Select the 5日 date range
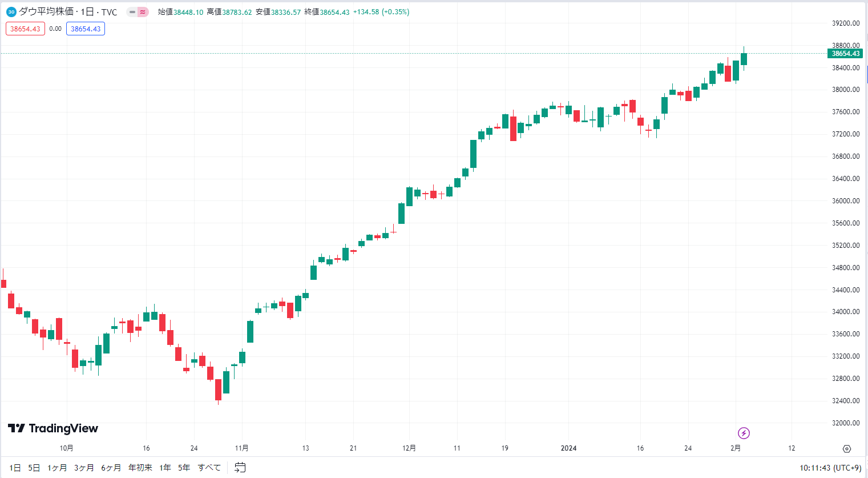The height and width of the screenshot is (478, 868). pyautogui.click(x=34, y=468)
